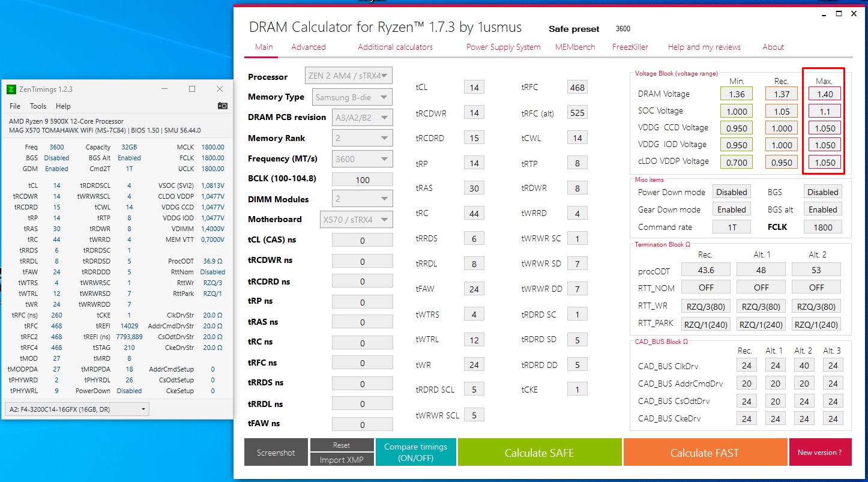Open the A2 DIMM selector in ZenTimings
Screen dimensions: 868x482
point(77,409)
